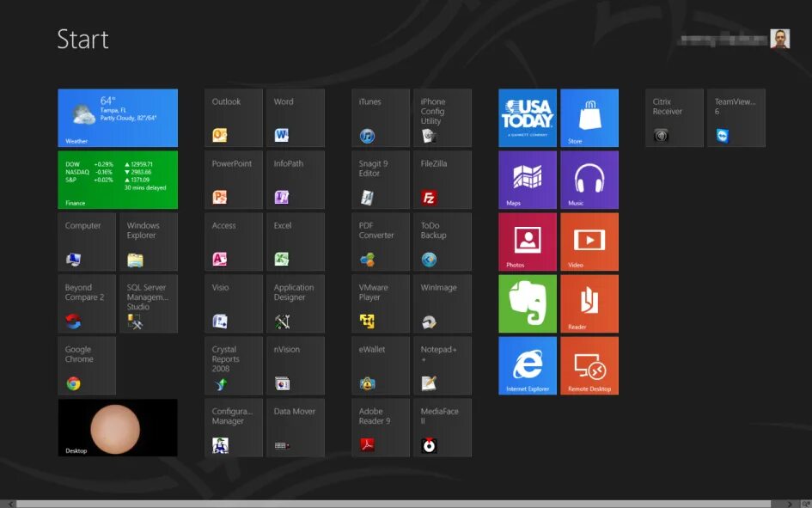Image resolution: width=812 pixels, height=508 pixels.
Task: Open InfoPath tile
Action: tap(296, 180)
